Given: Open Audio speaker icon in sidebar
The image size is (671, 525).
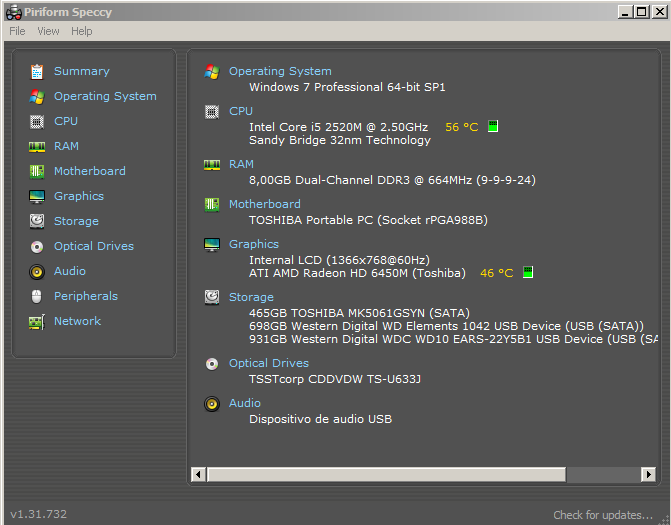Looking at the screenshot, I should 37,272.
